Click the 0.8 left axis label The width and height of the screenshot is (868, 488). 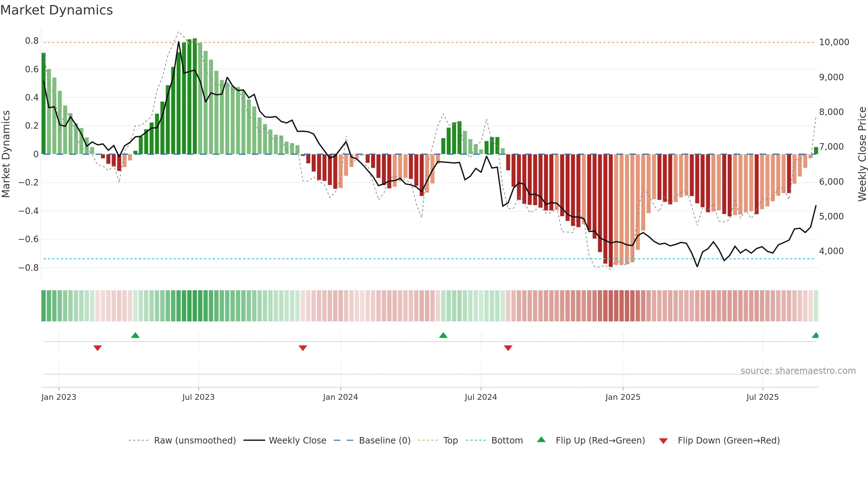(x=32, y=41)
